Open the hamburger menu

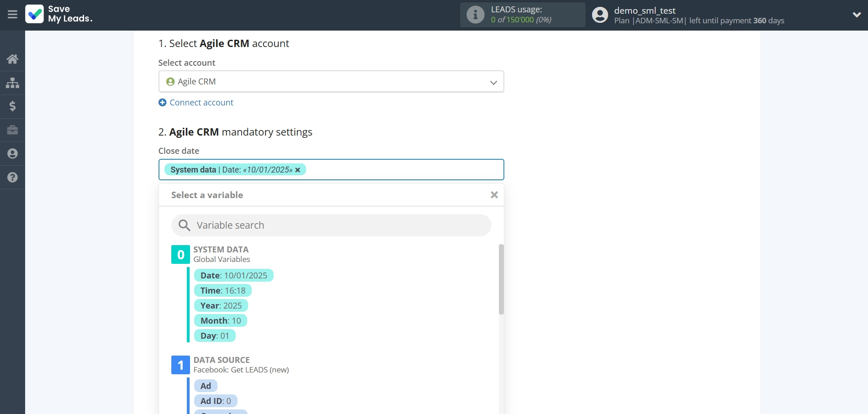click(12, 15)
